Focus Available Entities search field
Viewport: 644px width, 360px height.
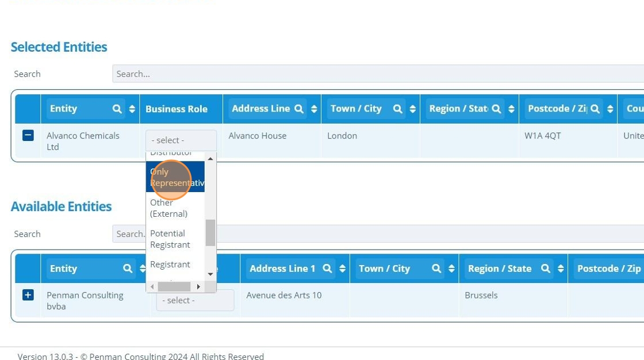tap(378, 233)
